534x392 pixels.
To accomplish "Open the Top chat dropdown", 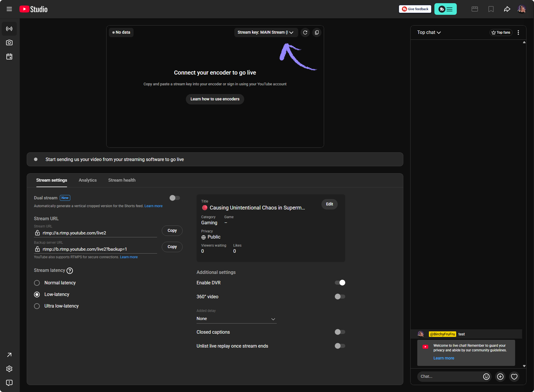I will [429, 32].
